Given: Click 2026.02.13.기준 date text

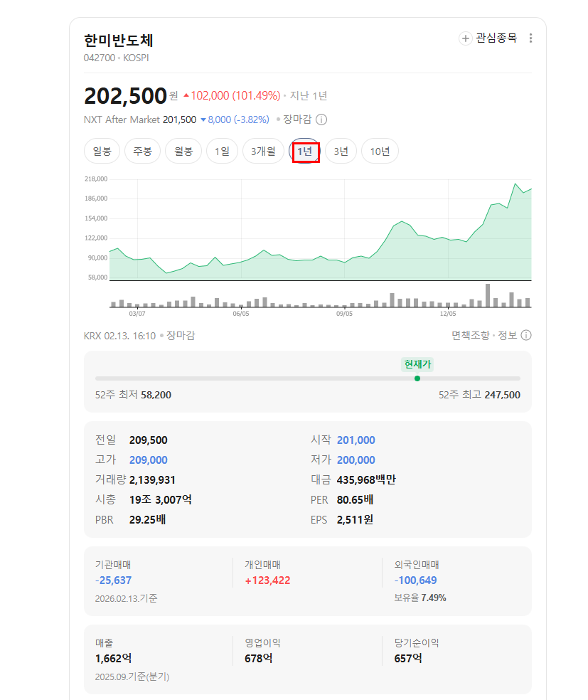Looking at the screenshot, I should tap(127, 598).
